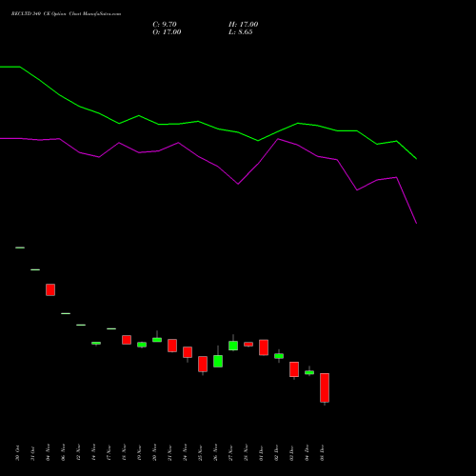Click the RECLTD 340 CE Option chart title
The width and height of the screenshot is (476, 476).
tap(66, 14)
